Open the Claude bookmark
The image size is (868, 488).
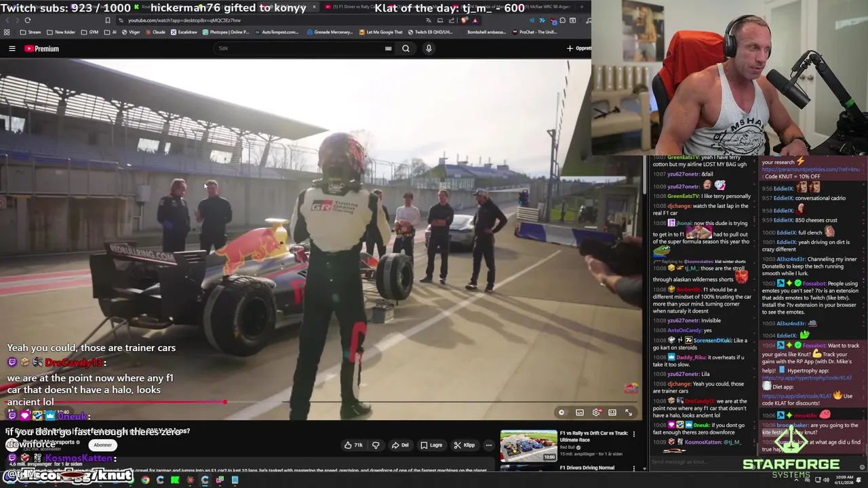(155, 32)
